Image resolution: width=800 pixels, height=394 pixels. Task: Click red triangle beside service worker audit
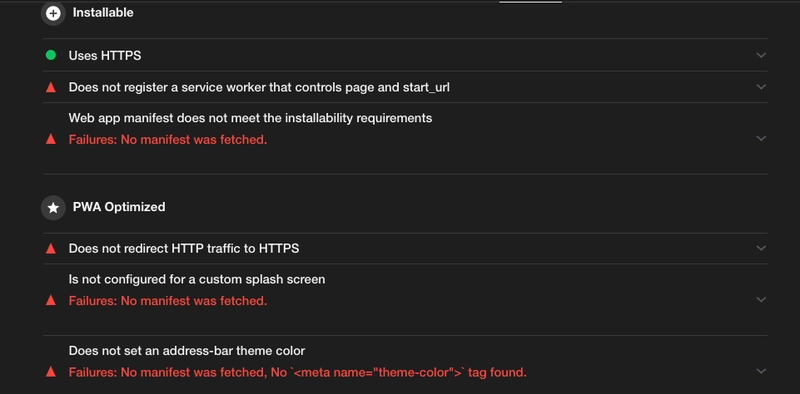point(51,87)
